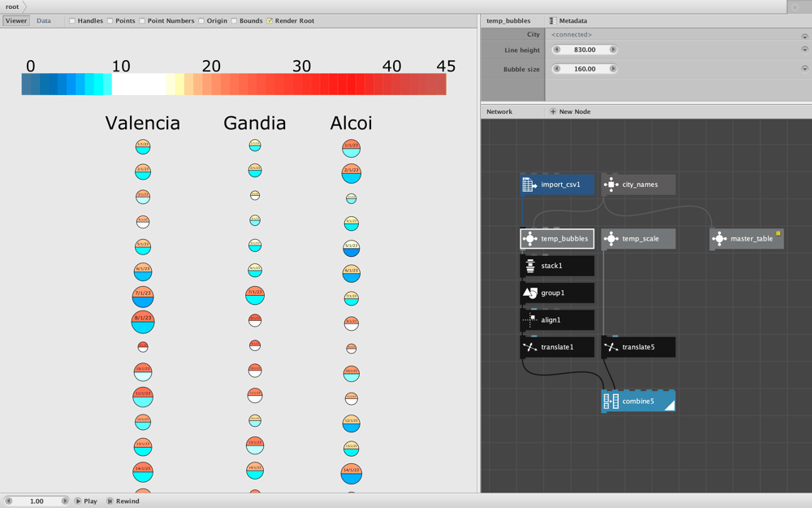Switch to the Viewer tab
Viewport: 812px width, 508px height.
pyautogui.click(x=16, y=21)
